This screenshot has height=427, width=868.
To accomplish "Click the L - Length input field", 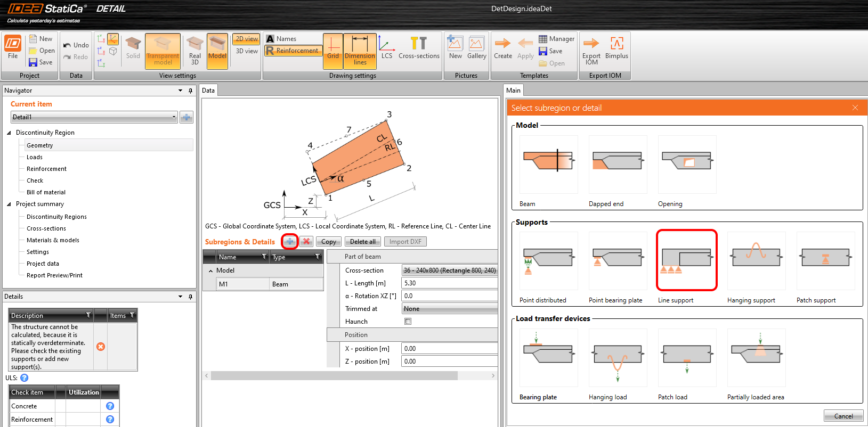I will (x=449, y=283).
